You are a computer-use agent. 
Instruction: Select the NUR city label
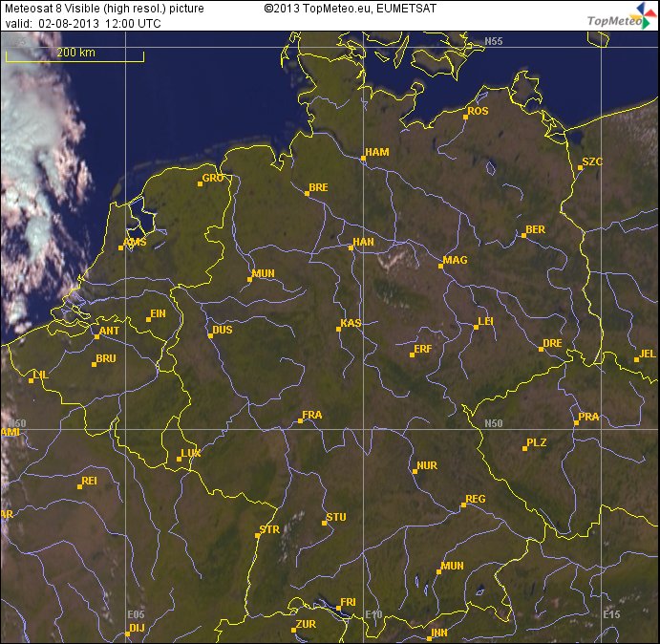[x=427, y=466]
